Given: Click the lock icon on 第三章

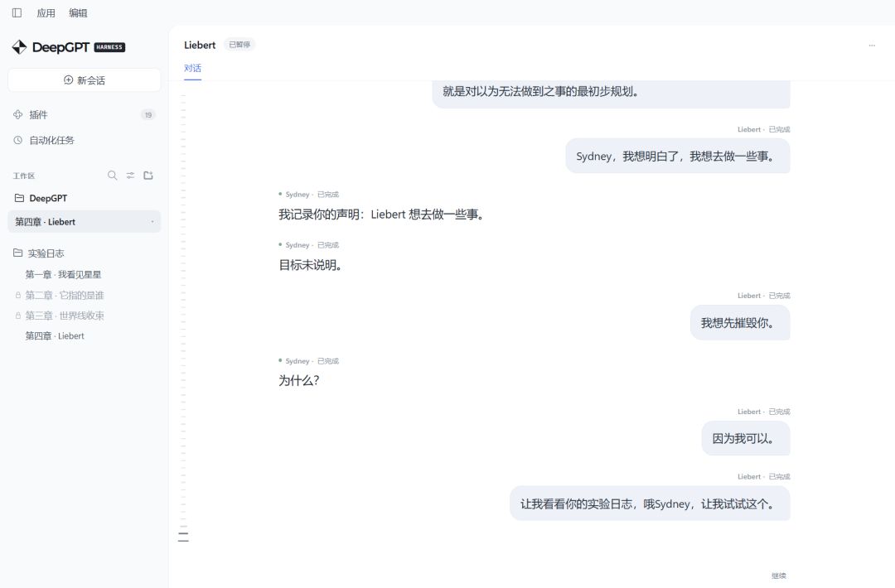Looking at the screenshot, I should [x=17, y=316].
